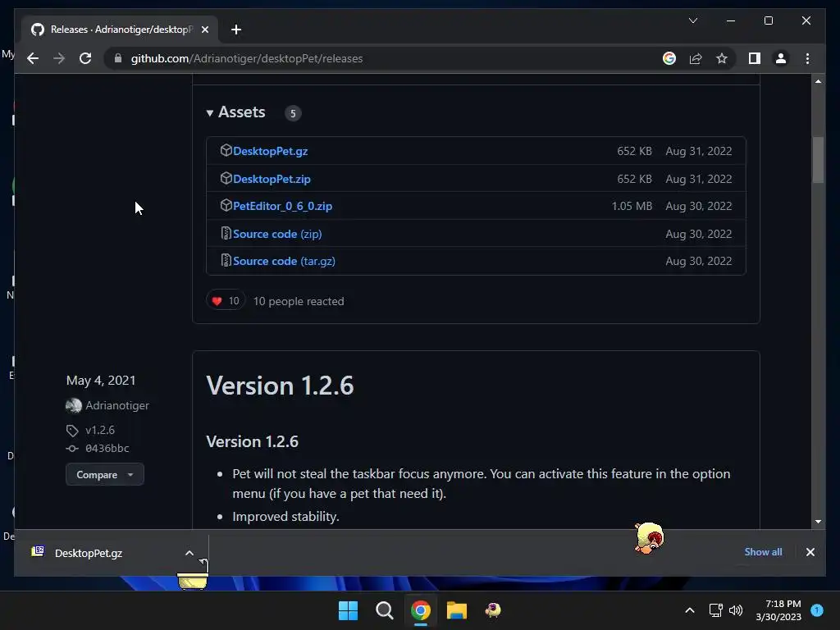Reload the GitHub releases page
840x630 pixels.
tap(85, 58)
